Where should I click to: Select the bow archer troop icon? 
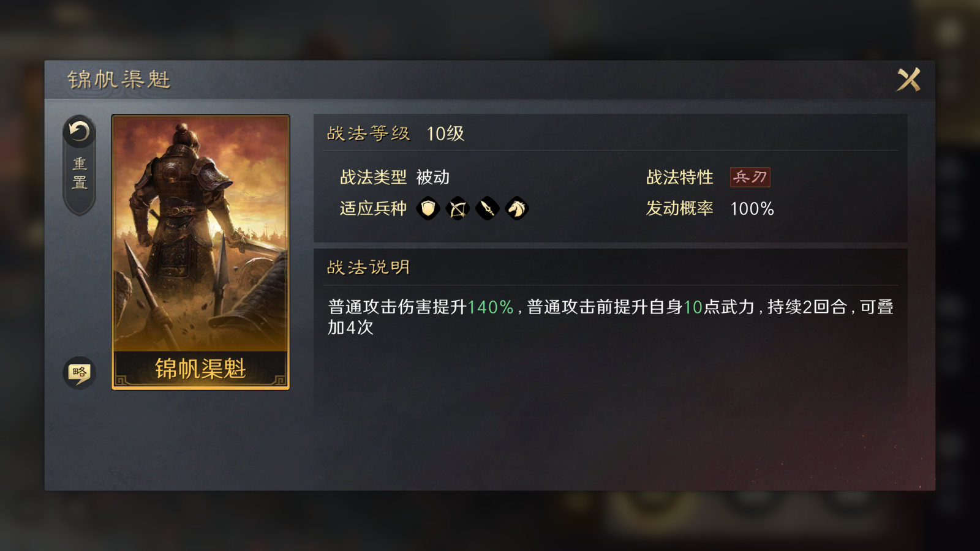(x=458, y=209)
